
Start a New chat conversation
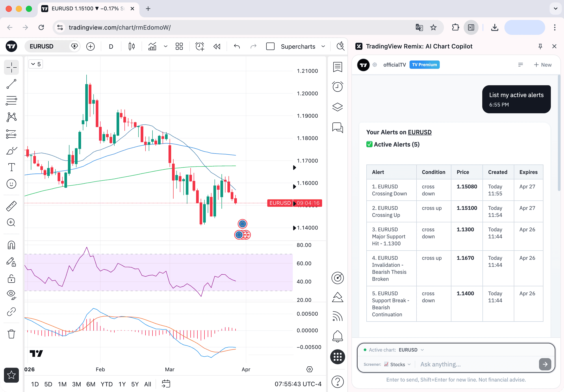click(543, 65)
